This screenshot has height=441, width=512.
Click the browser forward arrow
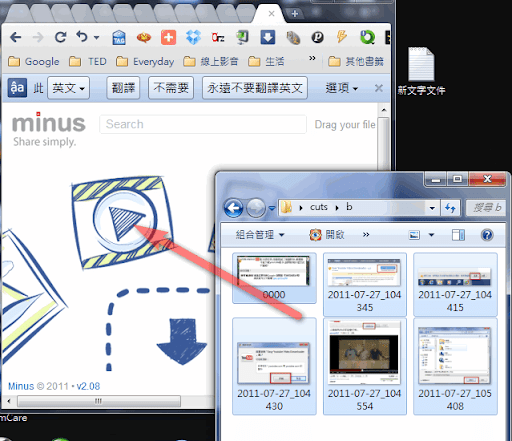click(38, 37)
